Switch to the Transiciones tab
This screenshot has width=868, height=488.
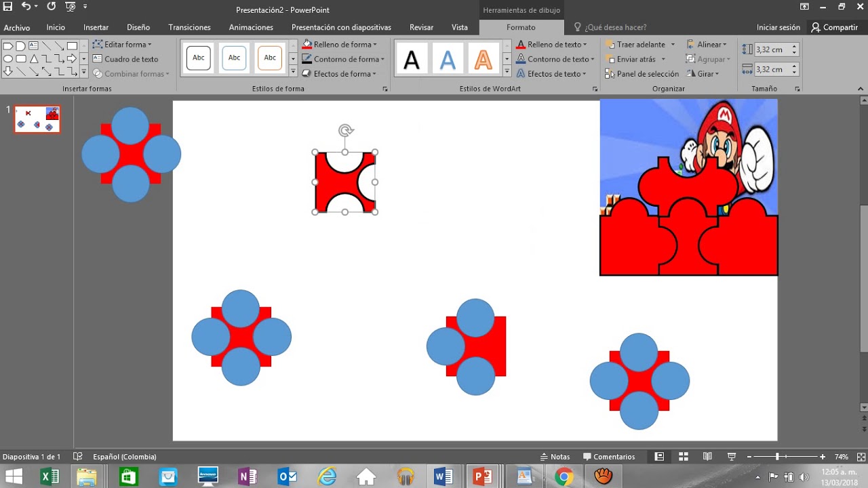click(x=190, y=27)
